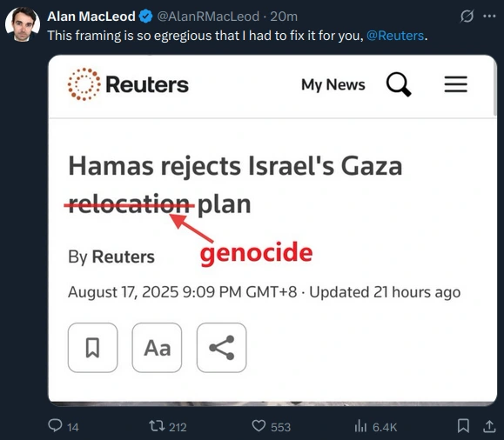Click the Reuters logo in screenshot
This screenshot has width=504, height=440.
128,84
